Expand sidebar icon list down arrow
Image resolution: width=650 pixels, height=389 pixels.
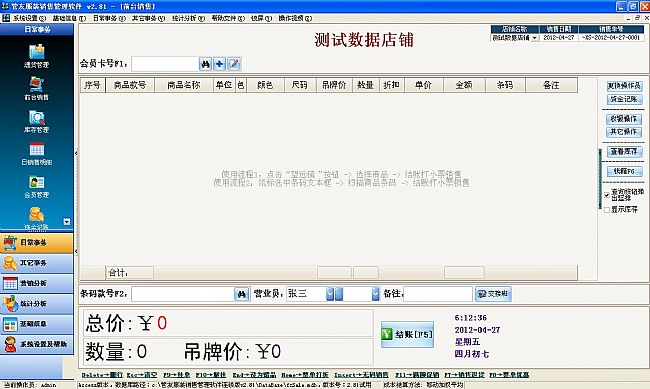coord(67,222)
